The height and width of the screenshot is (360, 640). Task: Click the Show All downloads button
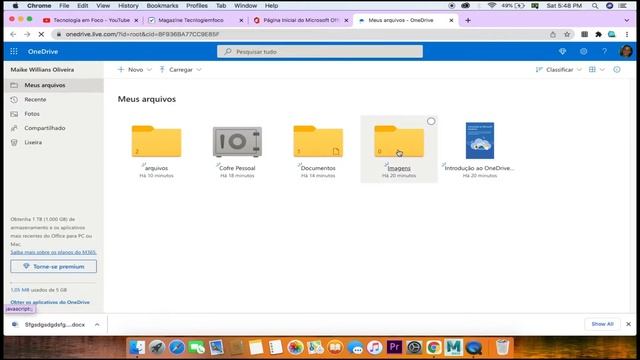coord(602,324)
